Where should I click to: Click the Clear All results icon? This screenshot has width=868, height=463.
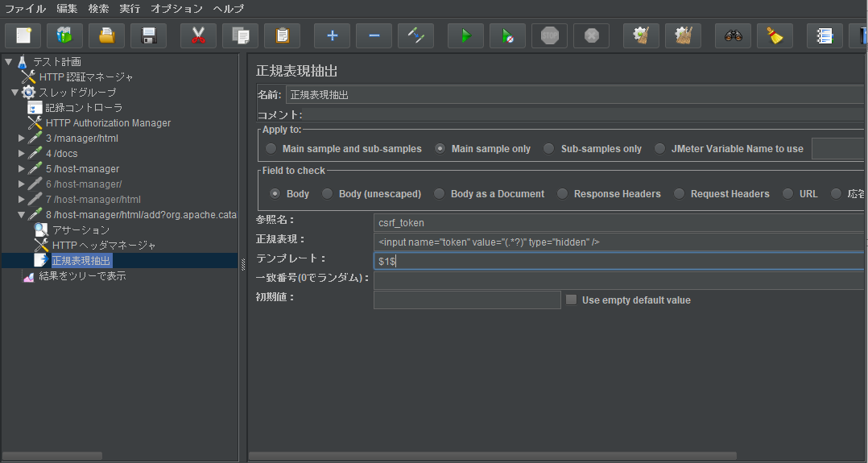tap(683, 36)
